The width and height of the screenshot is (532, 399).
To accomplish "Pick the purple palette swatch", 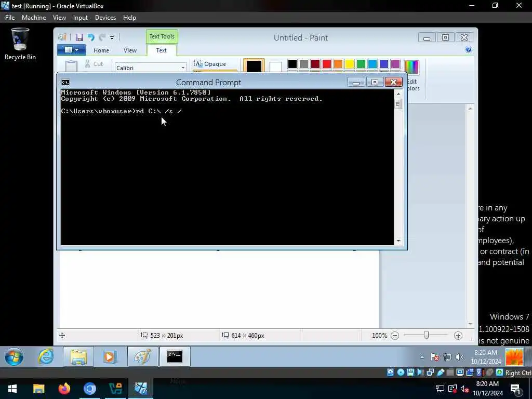I will (395, 64).
